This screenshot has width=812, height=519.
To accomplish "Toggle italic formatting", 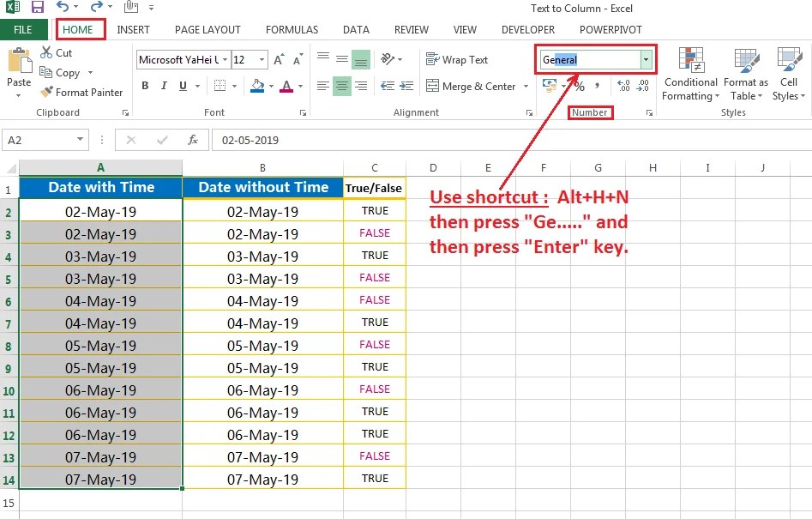I will (x=164, y=86).
